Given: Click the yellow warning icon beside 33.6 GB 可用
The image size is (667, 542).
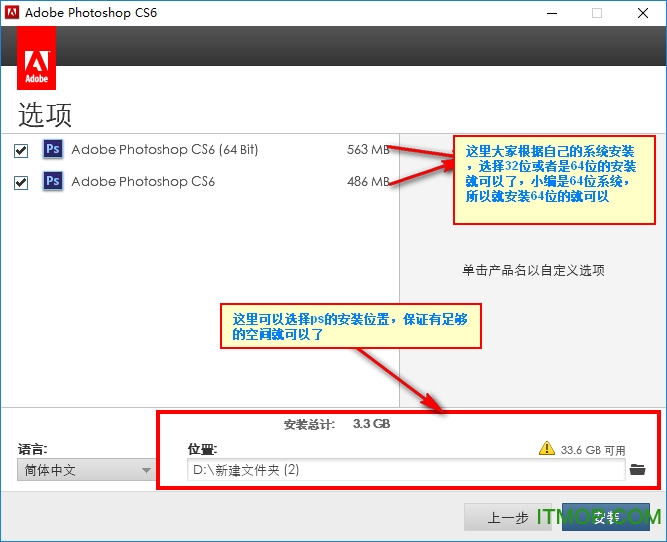Looking at the screenshot, I should 547,448.
